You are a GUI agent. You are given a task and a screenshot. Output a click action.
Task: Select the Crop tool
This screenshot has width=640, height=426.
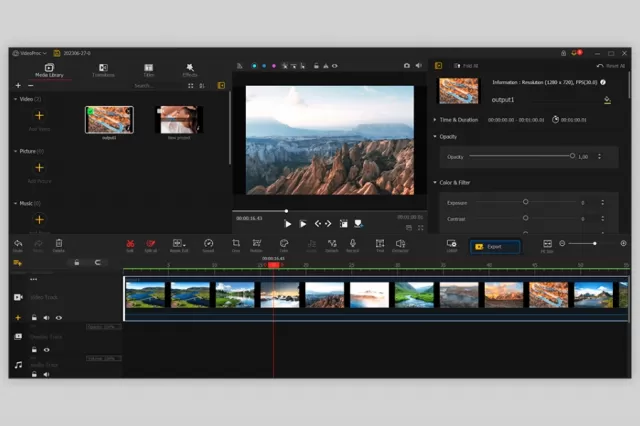(236, 245)
